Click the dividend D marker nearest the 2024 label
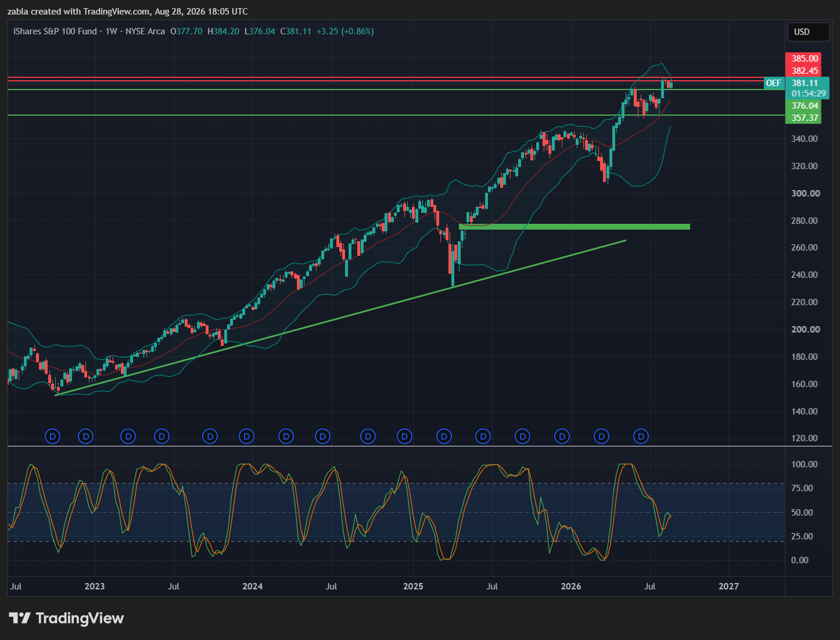The height and width of the screenshot is (640, 840). 247,436
